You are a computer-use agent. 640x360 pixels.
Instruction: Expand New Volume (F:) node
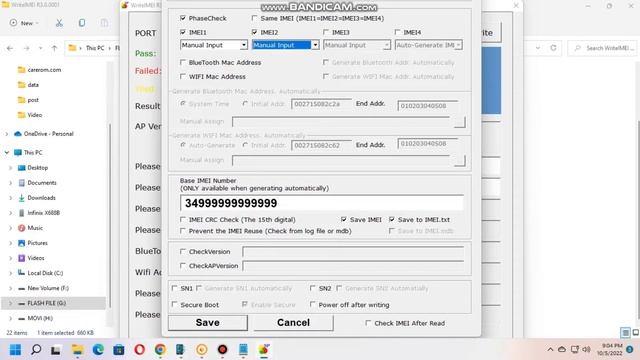tap(11, 288)
